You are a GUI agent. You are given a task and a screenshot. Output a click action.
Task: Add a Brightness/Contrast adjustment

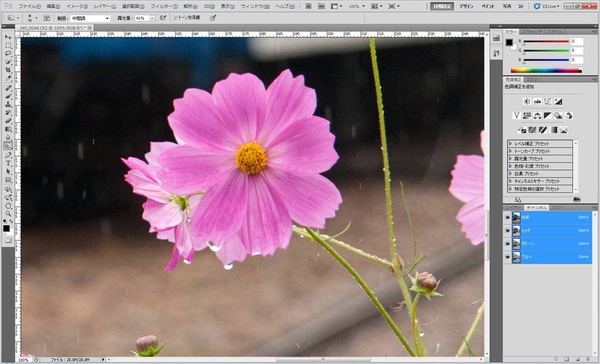pos(527,101)
